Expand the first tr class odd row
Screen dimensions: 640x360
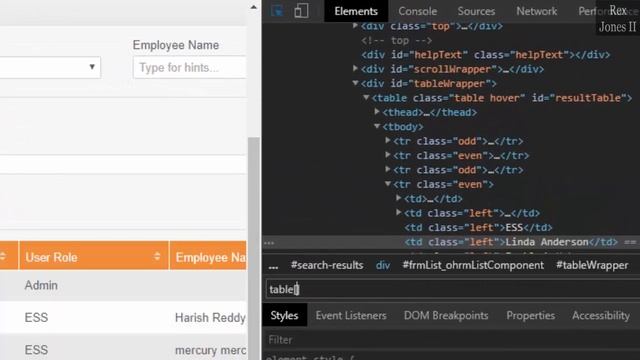click(388, 140)
